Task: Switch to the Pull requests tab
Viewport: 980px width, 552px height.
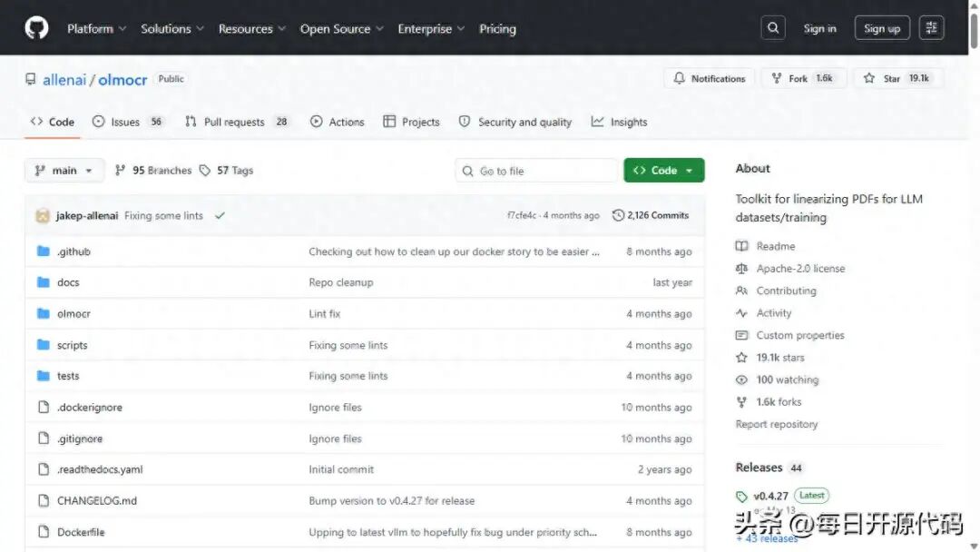Action: coord(236,122)
